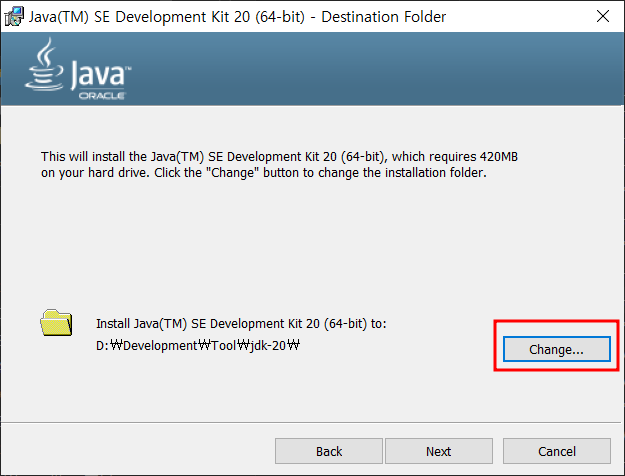Click the installer icon in title bar
Viewport: 625px width, 476px height.
14,16
